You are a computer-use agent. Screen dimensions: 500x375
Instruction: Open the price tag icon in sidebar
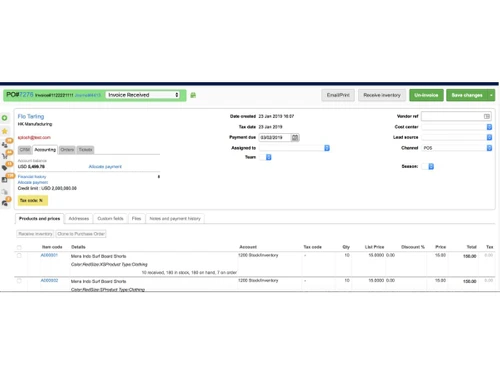pos(5,168)
